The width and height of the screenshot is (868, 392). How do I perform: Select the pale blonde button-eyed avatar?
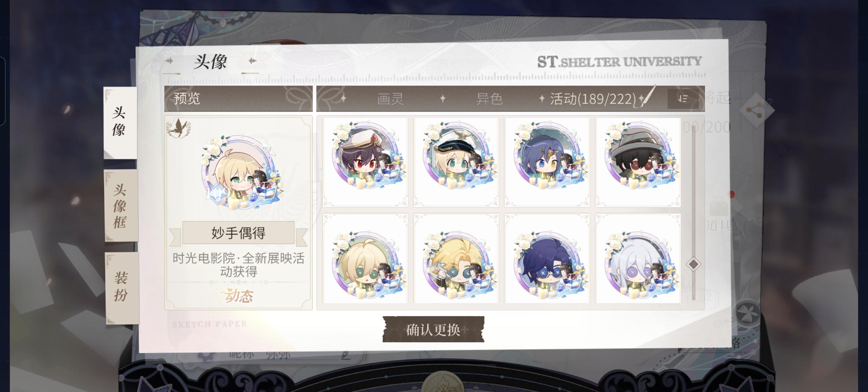coord(365,258)
